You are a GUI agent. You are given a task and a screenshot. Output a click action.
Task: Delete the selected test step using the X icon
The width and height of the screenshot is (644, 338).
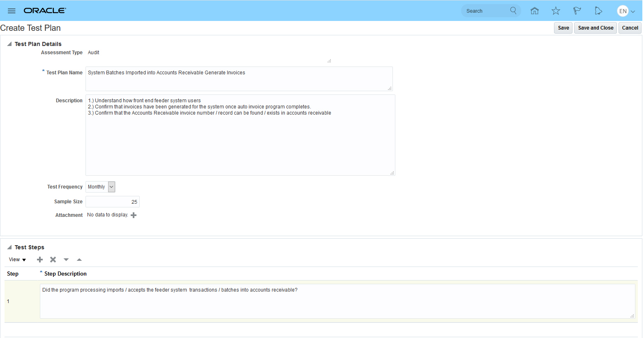[x=53, y=259]
